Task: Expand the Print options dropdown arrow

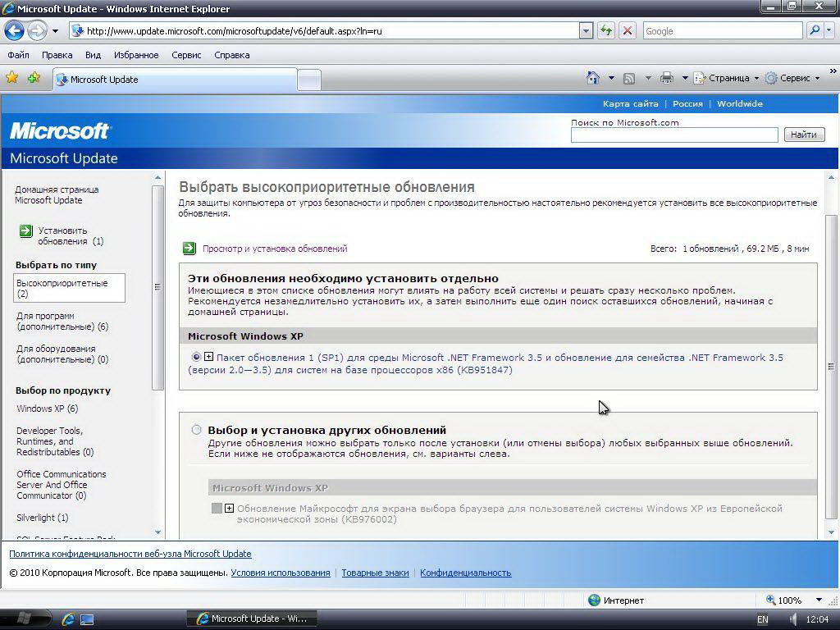Action: pyautogui.click(x=685, y=78)
